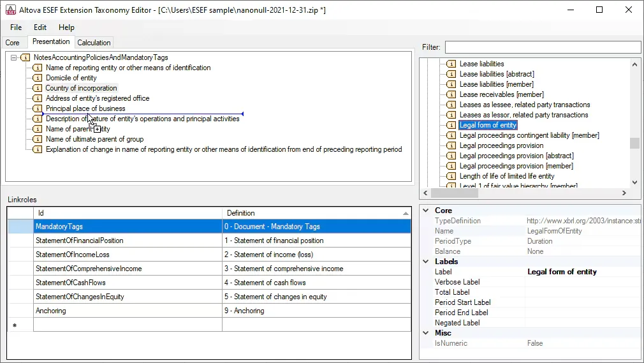This screenshot has width=644, height=363.
Task: Click the icon beside Lease receivables [member]
Action: pos(451,94)
